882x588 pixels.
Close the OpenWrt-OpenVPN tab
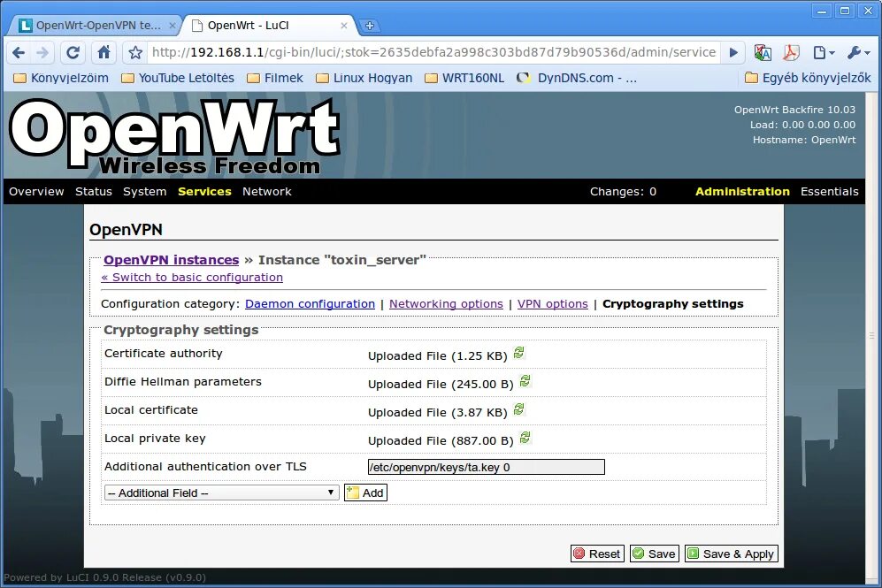point(173,26)
